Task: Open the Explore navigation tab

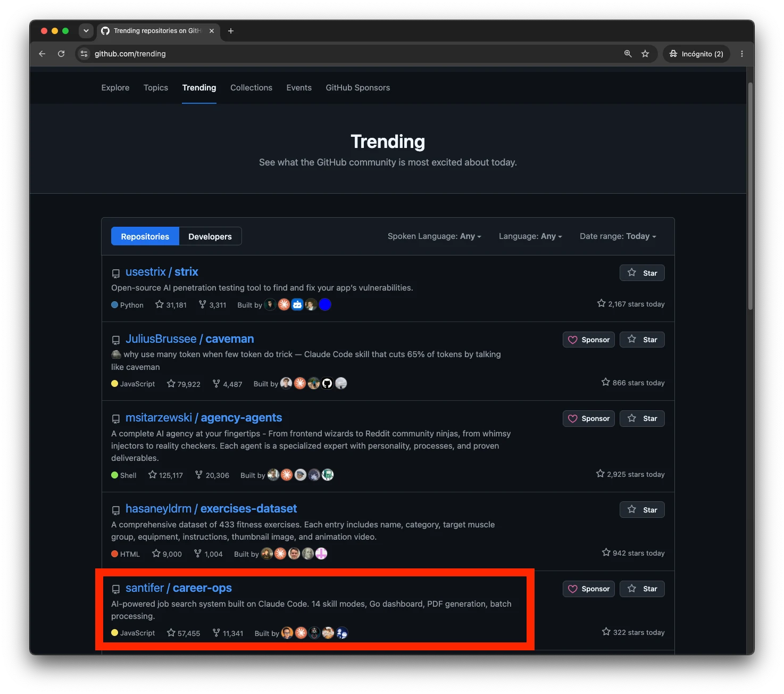Action: click(x=115, y=88)
